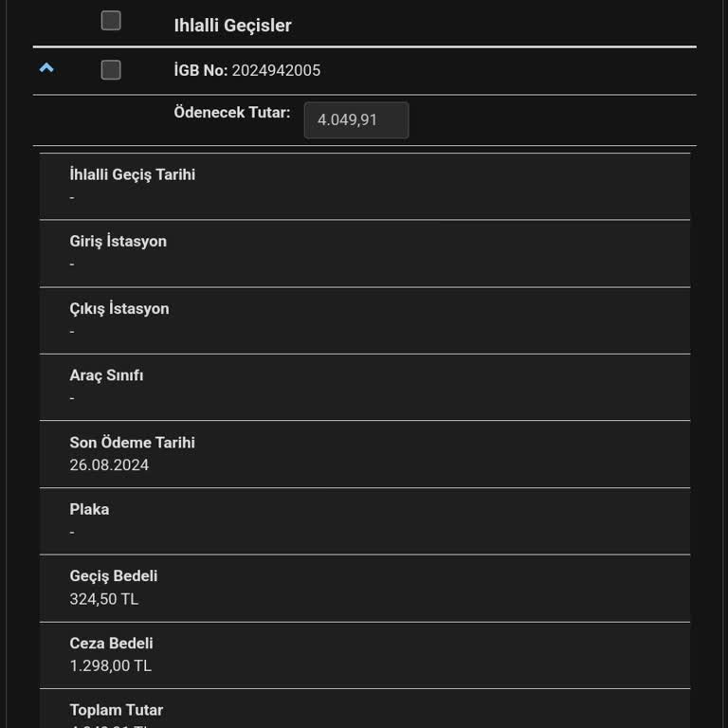Click the 324,50 TL toll amount
The width and height of the screenshot is (728, 728).
(x=104, y=599)
